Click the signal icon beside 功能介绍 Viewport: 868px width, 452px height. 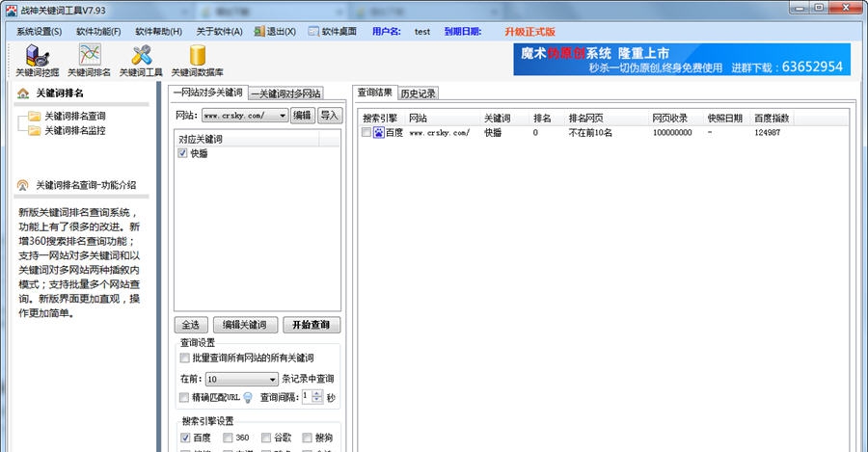[23, 185]
